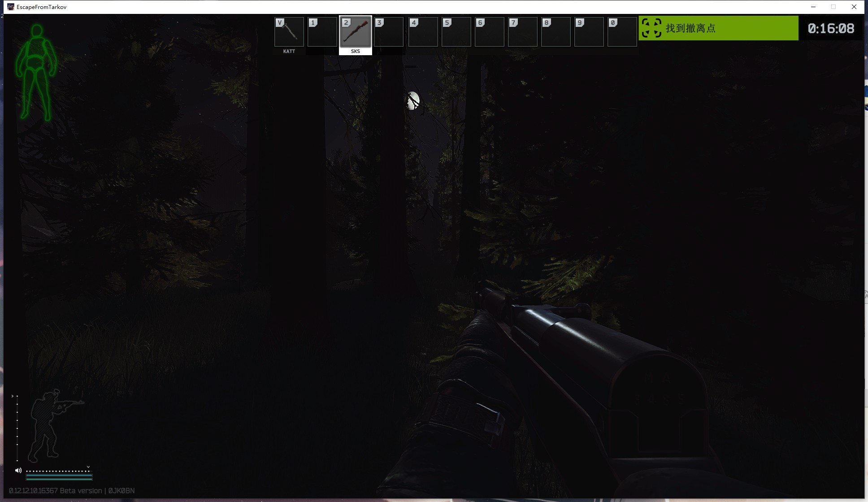Select the SKS rifle in slot 2
Viewport: 868px width, 502px height.
[x=356, y=32]
